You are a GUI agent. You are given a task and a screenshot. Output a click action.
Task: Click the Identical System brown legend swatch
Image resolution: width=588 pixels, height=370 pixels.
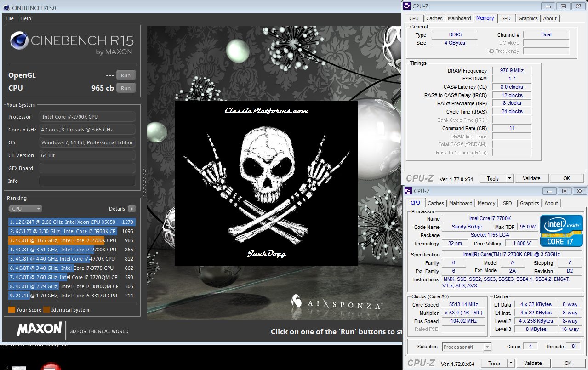pos(46,310)
